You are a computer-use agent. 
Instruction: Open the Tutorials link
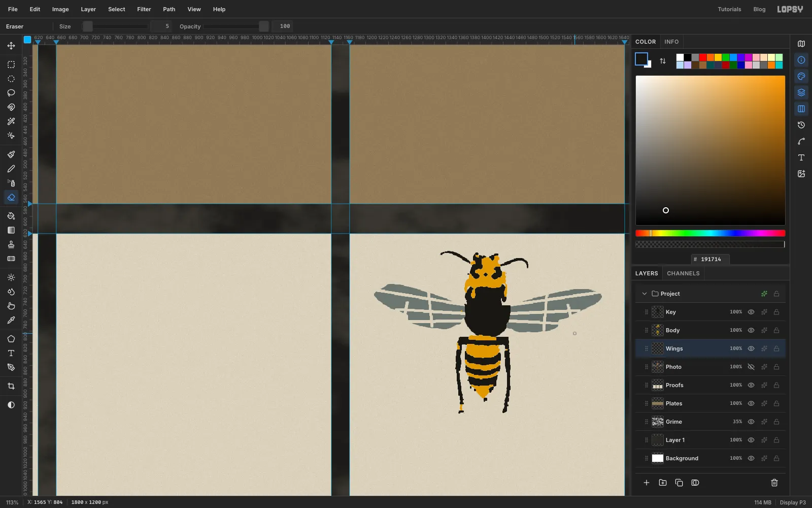click(x=729, y=9)
